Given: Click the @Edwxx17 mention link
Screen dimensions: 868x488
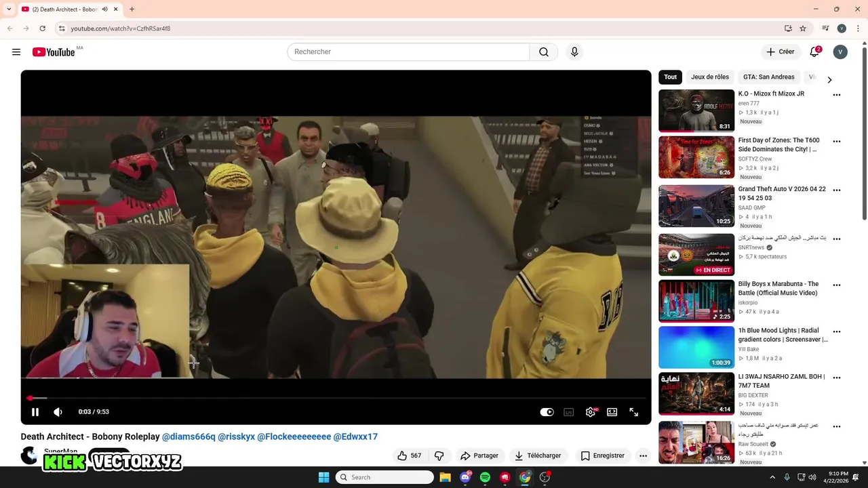Looking at the screenshot, I should [355, 436].
